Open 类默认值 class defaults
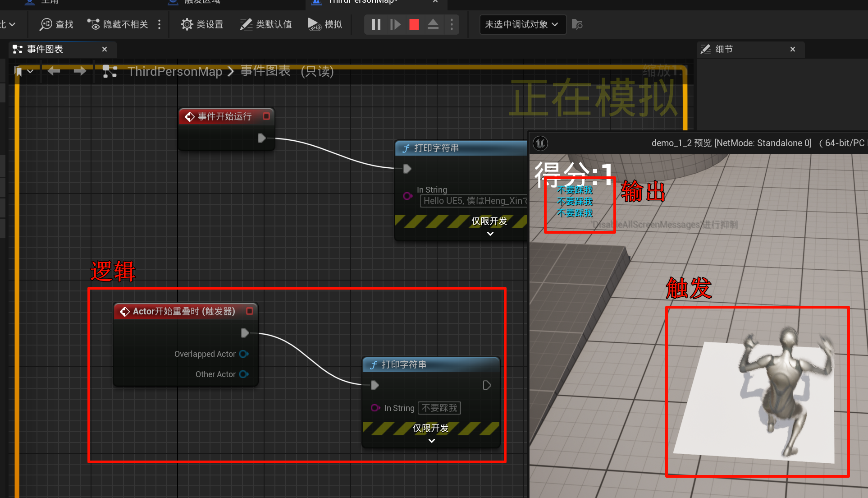This screenshot has width=868, height=498. click(x=266, y=24)
